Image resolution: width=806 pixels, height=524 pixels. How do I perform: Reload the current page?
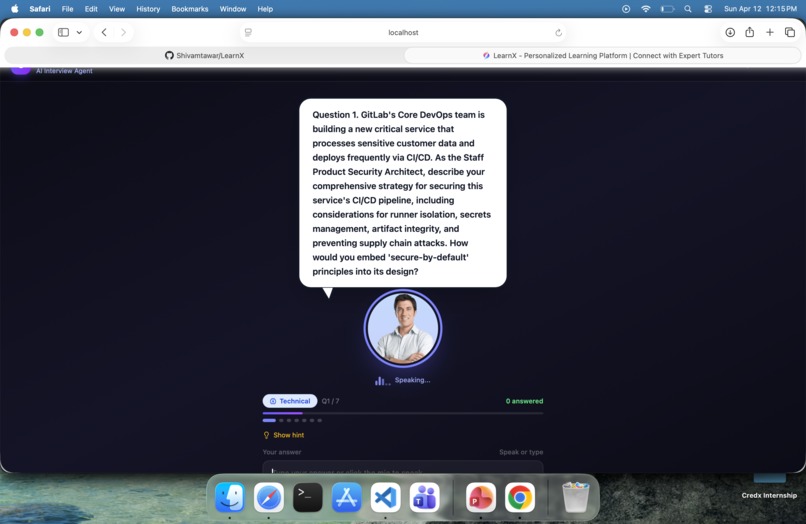[x=558, y=32]
